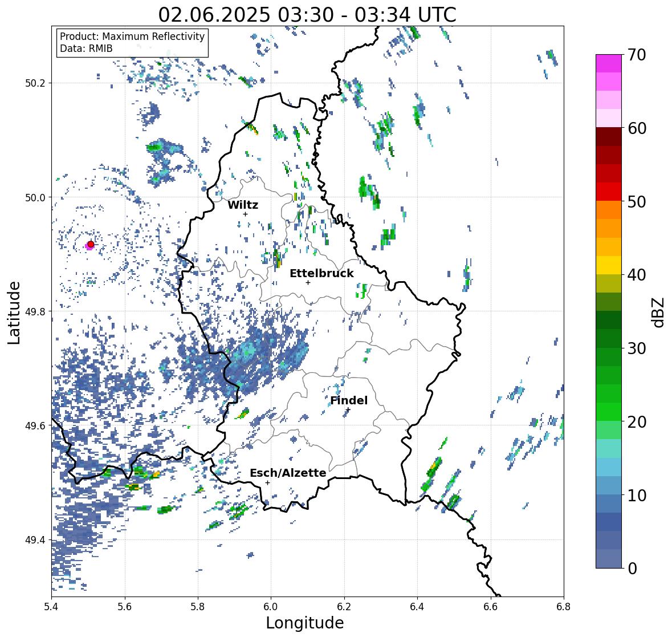Click the 6.2 longitude tick label
The height and width of the screenshot is (637, 672).
pyautogui.click(x=344, y=606)
